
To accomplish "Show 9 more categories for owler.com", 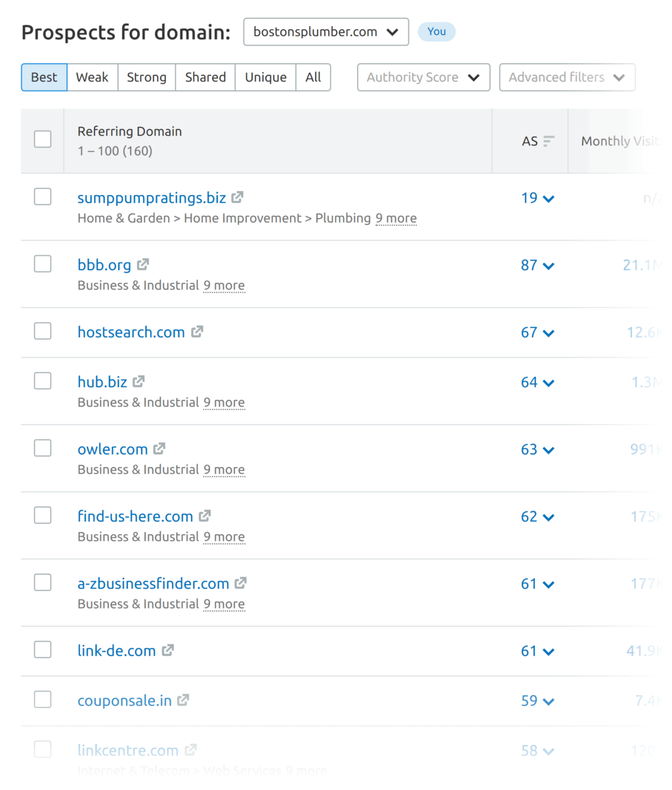I will tap(224, 470).
